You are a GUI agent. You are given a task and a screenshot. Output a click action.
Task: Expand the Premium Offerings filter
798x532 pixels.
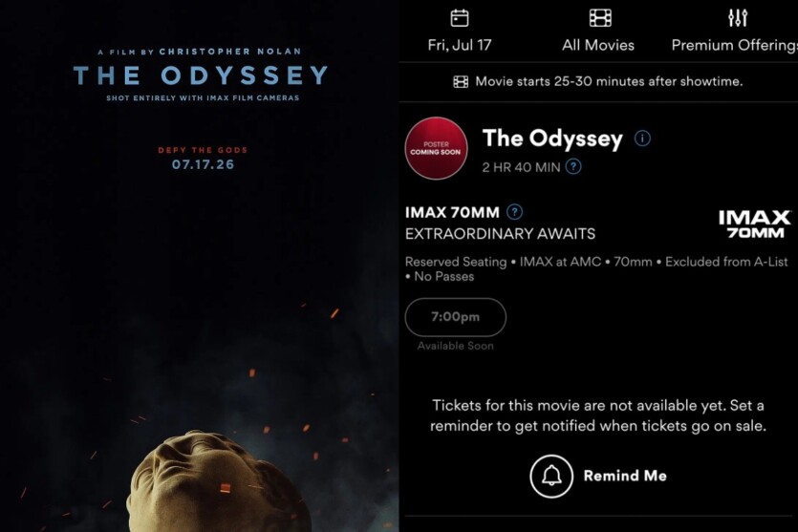[x=734, y=45]
